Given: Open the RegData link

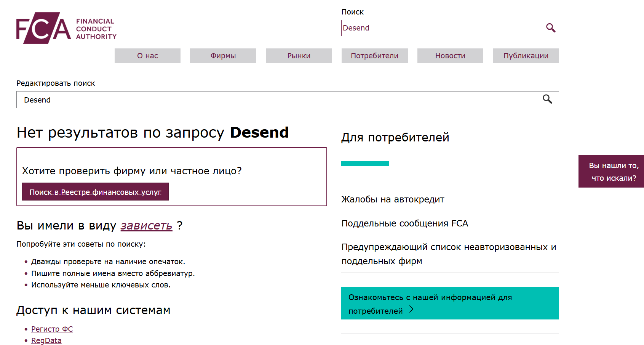Looking at the screenshot, I should tap(46, 340).
